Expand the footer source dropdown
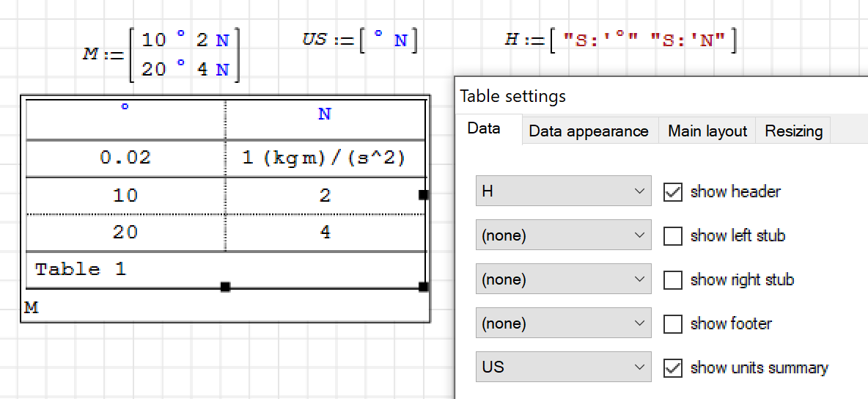 [x=563, y=323]
